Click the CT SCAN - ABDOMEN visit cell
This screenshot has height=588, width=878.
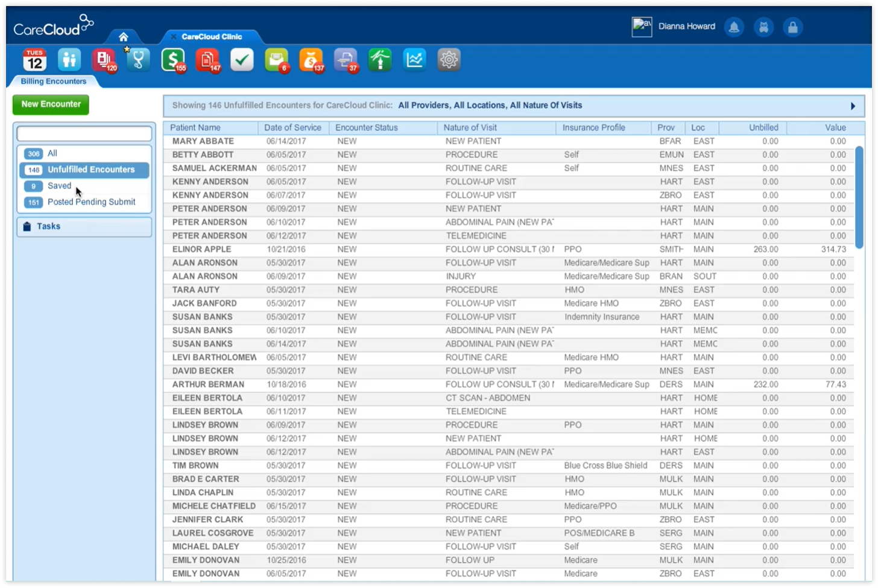point(488,398)
